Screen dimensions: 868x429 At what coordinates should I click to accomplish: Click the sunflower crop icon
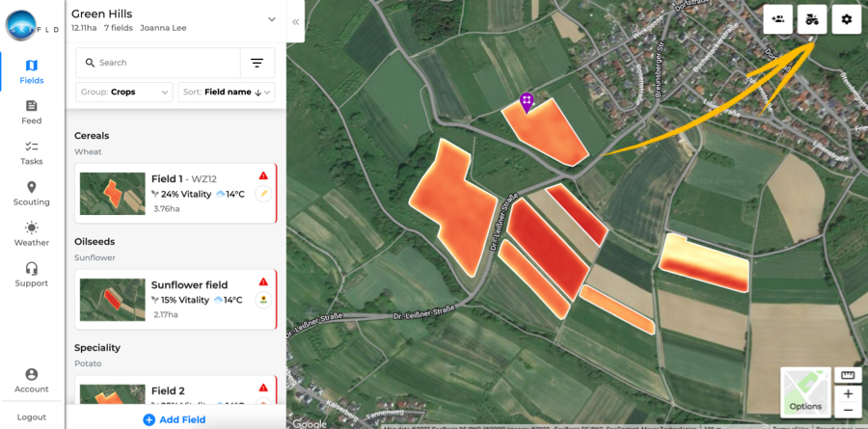pyautogui.click(x=263, y=301)
